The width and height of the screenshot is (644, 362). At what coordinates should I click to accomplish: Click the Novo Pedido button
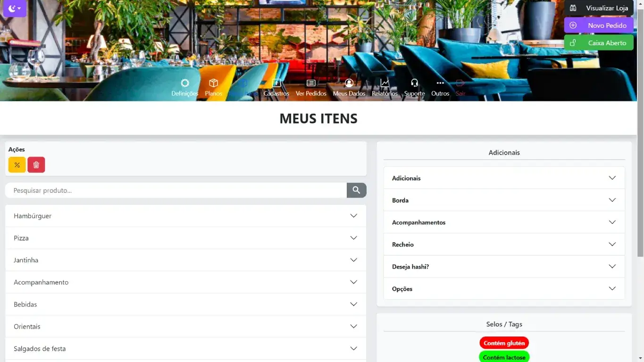599,25
